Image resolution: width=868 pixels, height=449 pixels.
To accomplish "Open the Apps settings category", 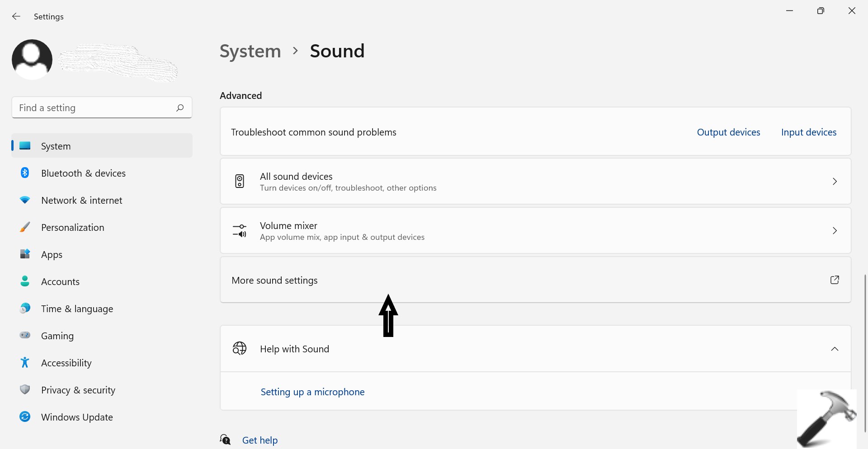I will tap(52, 255).
